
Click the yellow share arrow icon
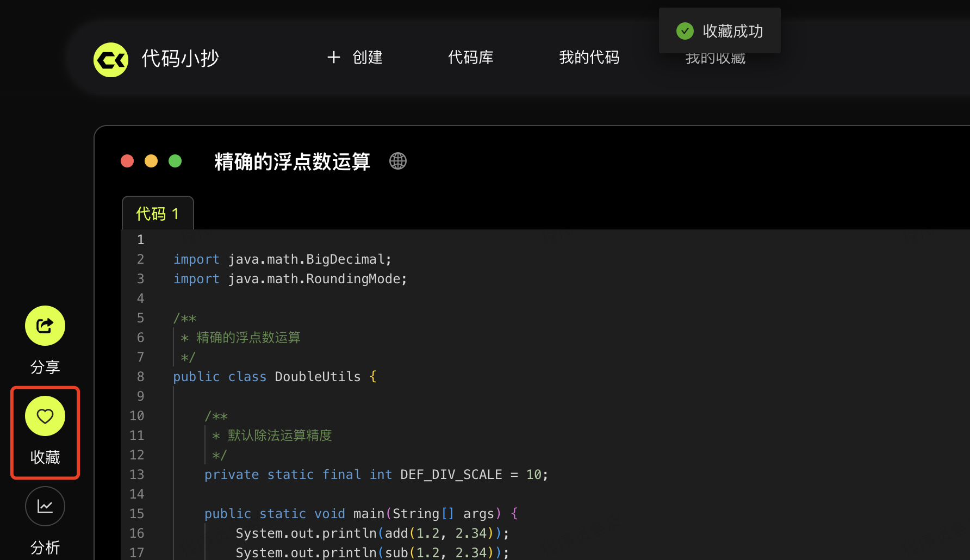(x=45, y=326)
